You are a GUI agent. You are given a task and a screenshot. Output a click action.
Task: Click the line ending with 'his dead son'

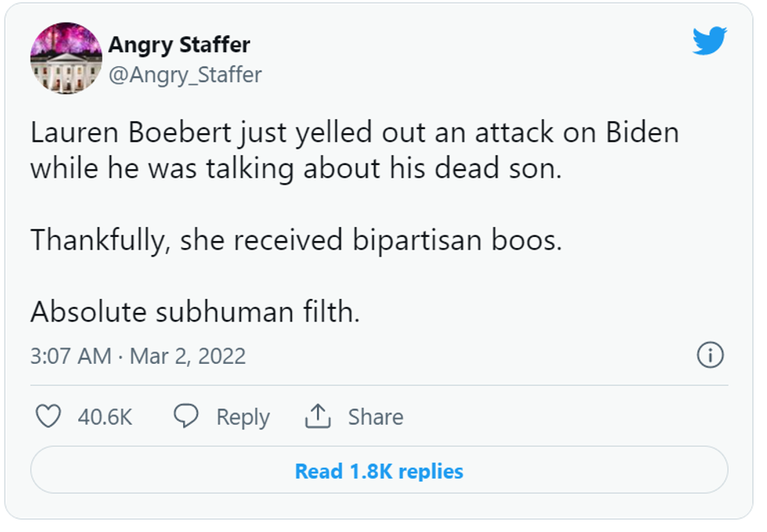click(x=296, y=169)
